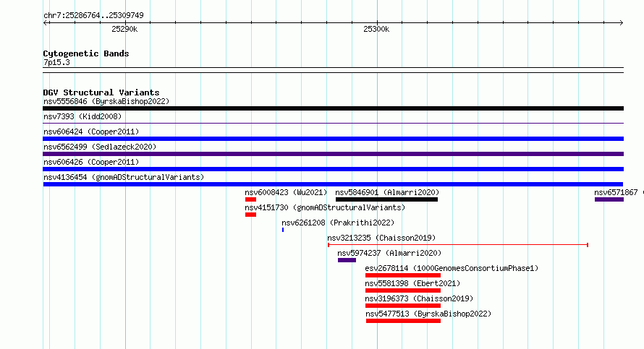
Task: Click the black Cytogenetic Bands 7p15.3 line
Action: [333, 70]
